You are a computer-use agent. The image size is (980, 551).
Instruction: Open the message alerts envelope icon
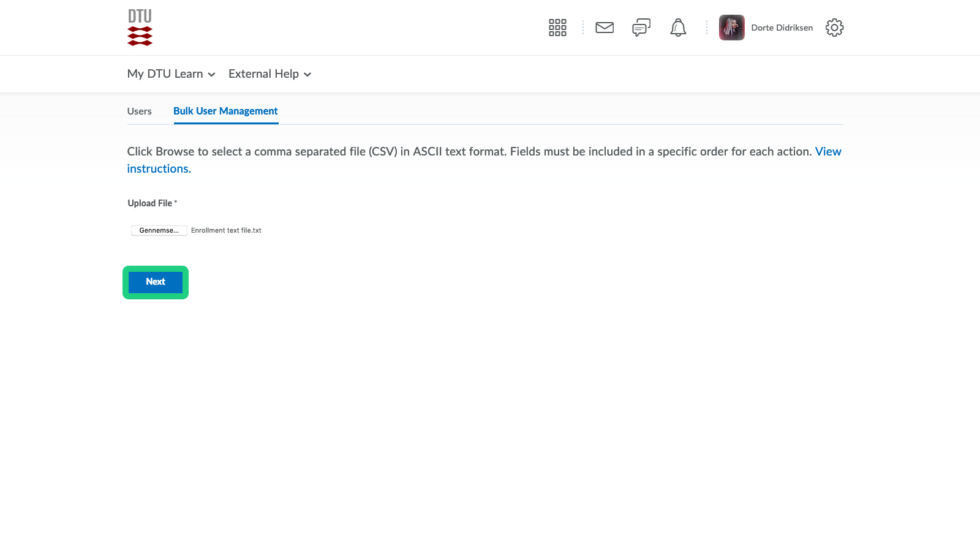pyautogui.click(x=605, y=28)
